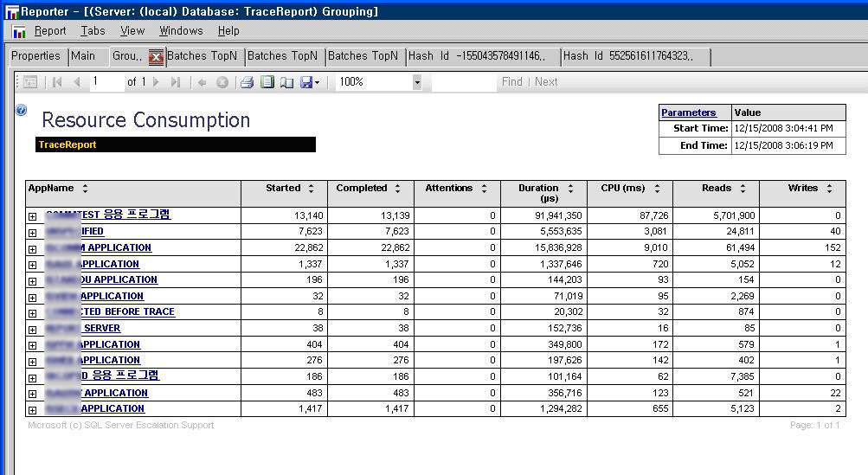Click the back to parent report arrow

(202, 82)
